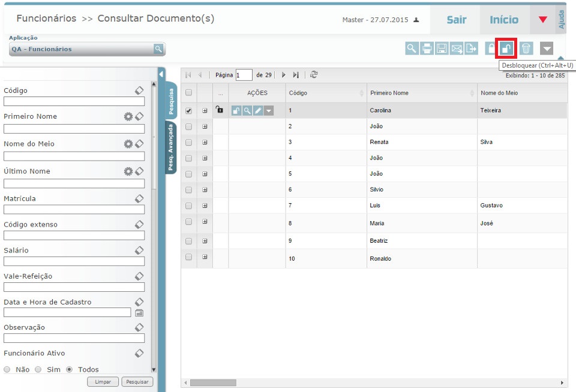The height and width of the screenshot is (392, 576).
Task: Click the floppy disk save icon
Action: 442,49
